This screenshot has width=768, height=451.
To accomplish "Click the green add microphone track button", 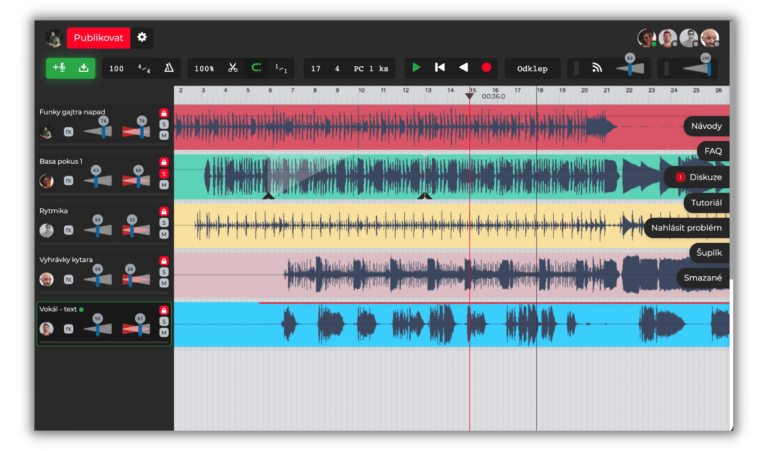I will (57, 68).
